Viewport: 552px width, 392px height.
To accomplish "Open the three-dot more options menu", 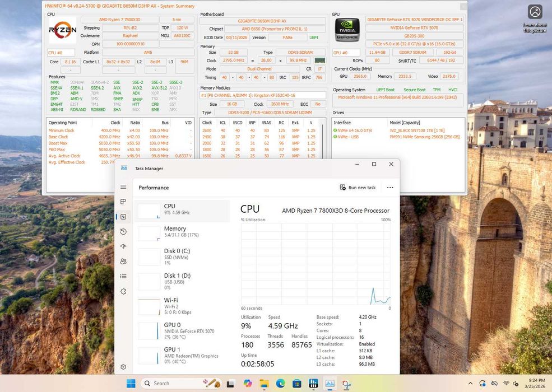I will (x=390, y=188).
